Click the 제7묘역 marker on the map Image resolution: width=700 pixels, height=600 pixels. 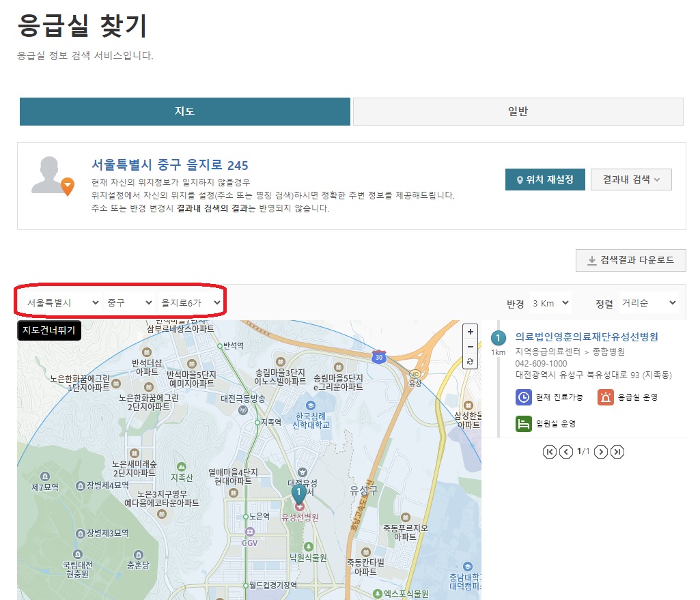pos(44,476)
